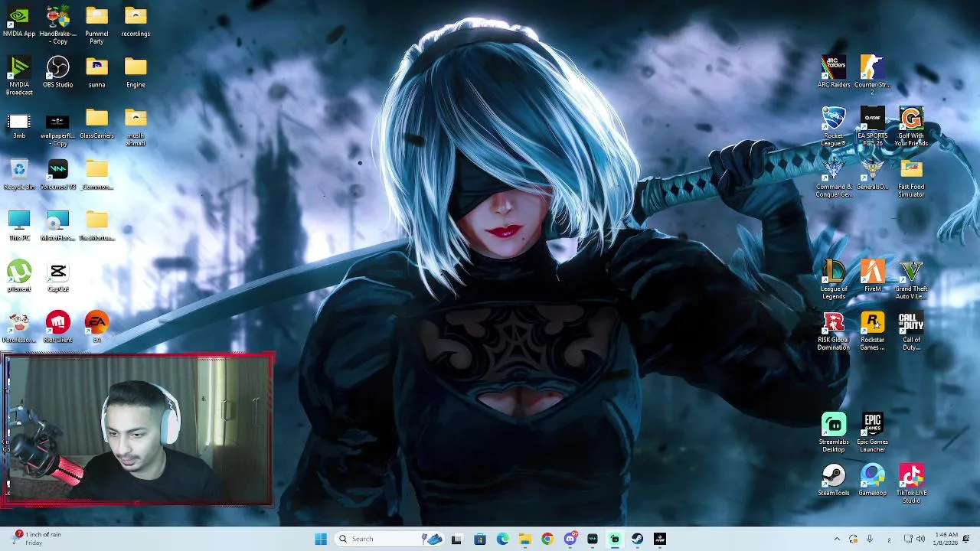Select RISK Global Domination icon
The image size is (980, 551).
(833, 331)
